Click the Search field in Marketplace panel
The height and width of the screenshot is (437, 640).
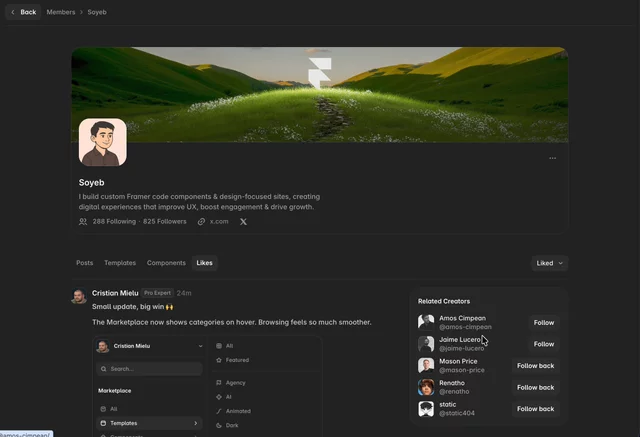point(149,369)
